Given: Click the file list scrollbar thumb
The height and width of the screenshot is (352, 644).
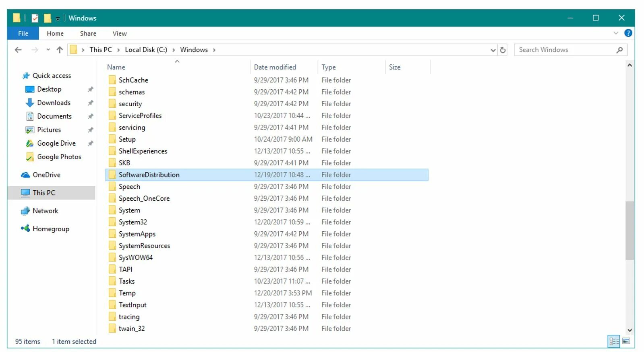Looking at the screenshot, I should pos(630,231).
